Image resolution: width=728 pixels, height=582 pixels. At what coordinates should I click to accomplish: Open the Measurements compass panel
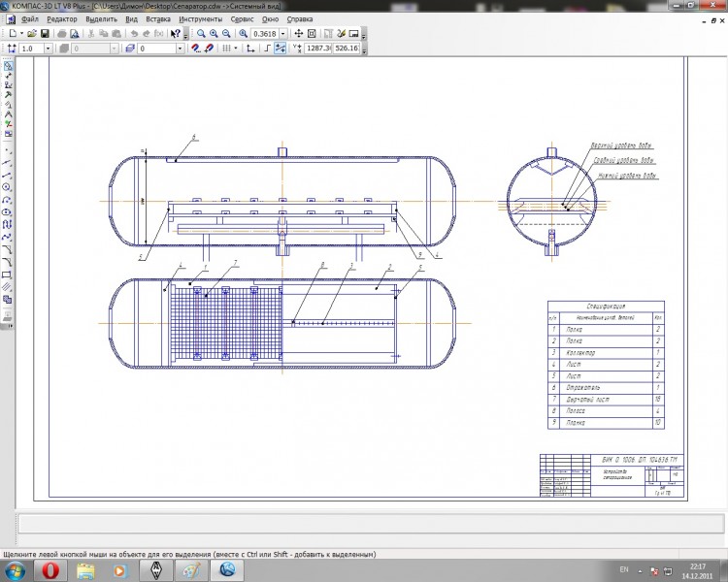[x=8, y=114]
